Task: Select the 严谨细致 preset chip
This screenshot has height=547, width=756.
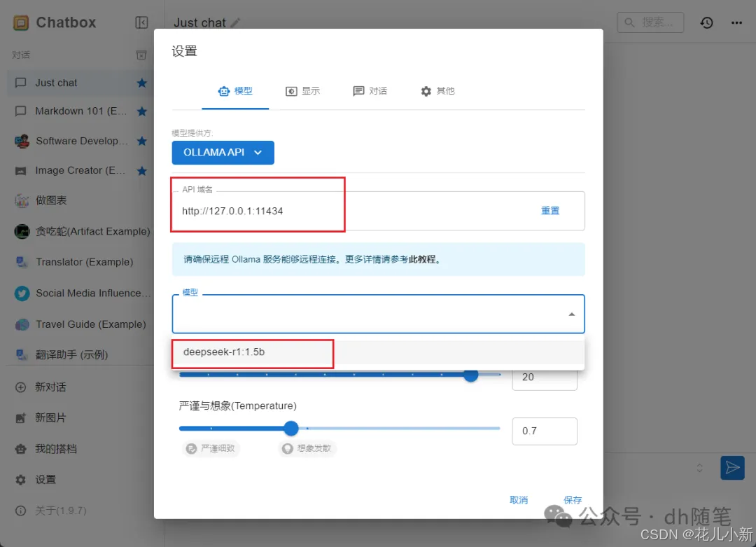Action: point(211,449)
